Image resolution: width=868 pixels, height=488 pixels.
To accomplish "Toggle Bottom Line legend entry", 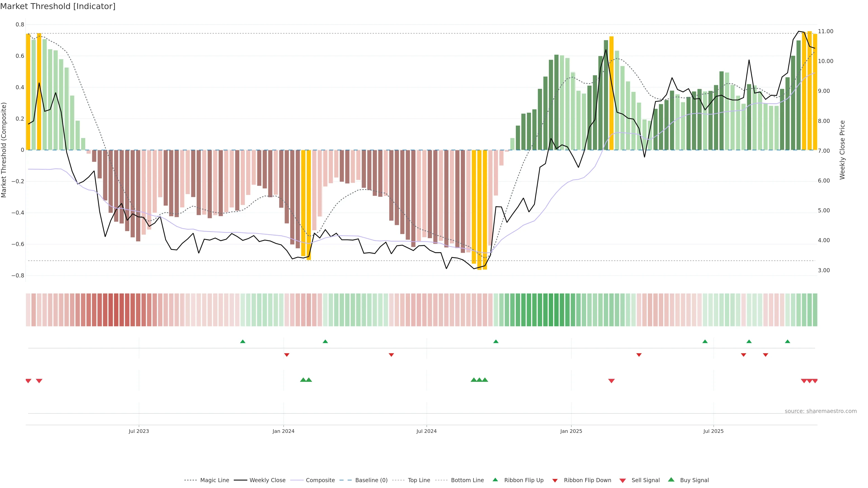I will 467,480.
